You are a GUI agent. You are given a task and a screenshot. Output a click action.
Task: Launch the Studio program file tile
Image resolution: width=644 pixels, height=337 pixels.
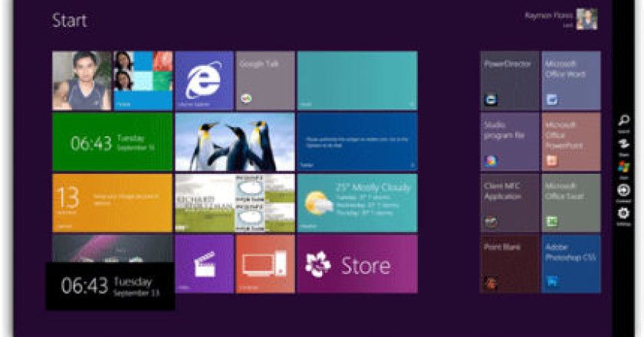click(x=510, y=142)
